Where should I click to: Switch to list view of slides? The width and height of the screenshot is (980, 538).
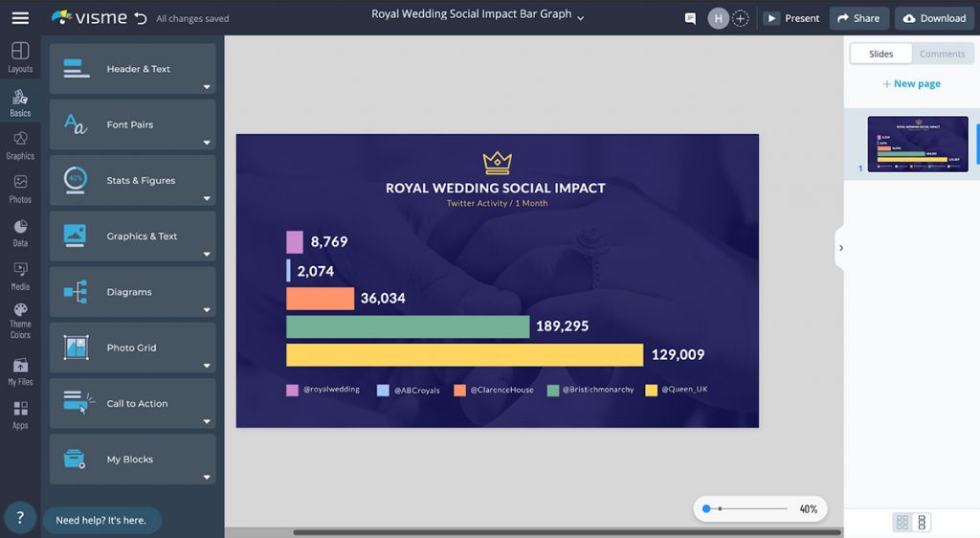pos(922,523)
